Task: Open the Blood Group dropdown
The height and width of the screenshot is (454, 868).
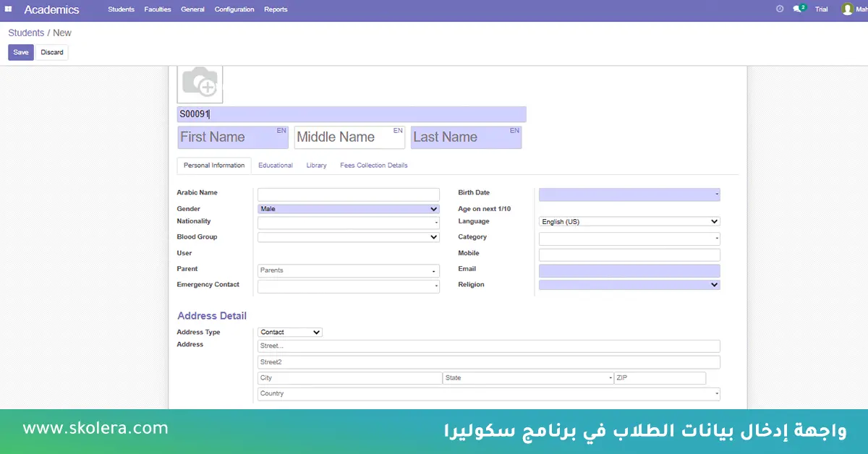Action: click(348, 237)
